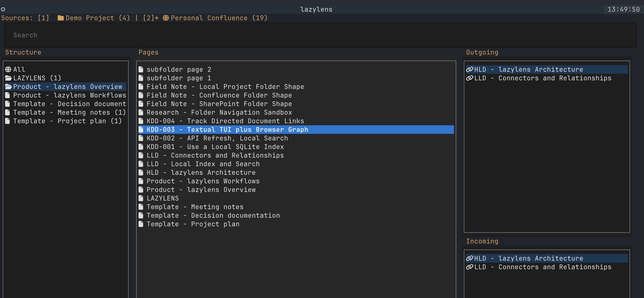Click file icon of Template - Meeting notes (1) in Structure
Viewport: 644px width, 298px height.
(8, 112)
